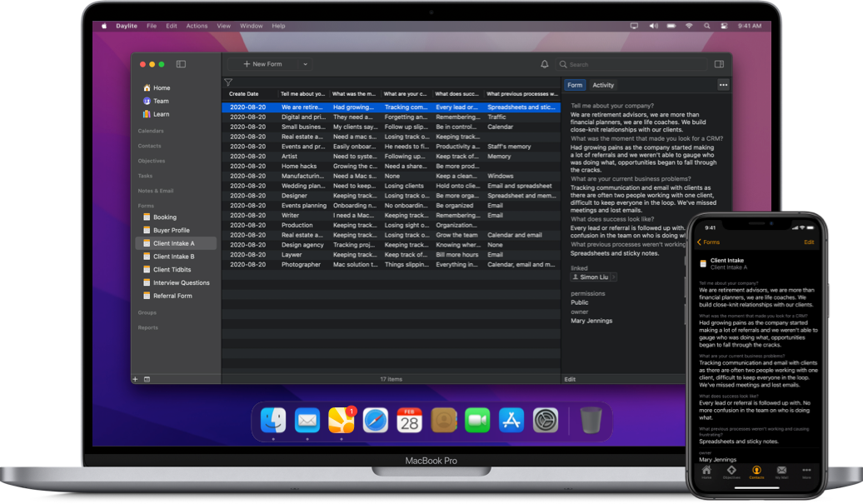Expand the Groups section in the sidebar
Viewport: 863px width, 504px height.
tap(147, 312)
